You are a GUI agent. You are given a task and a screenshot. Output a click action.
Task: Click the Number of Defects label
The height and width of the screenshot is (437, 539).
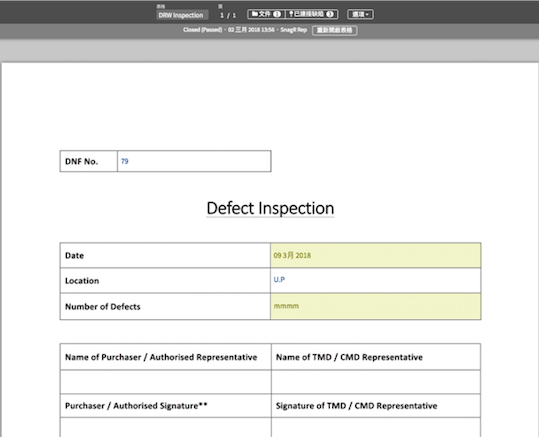103,307
